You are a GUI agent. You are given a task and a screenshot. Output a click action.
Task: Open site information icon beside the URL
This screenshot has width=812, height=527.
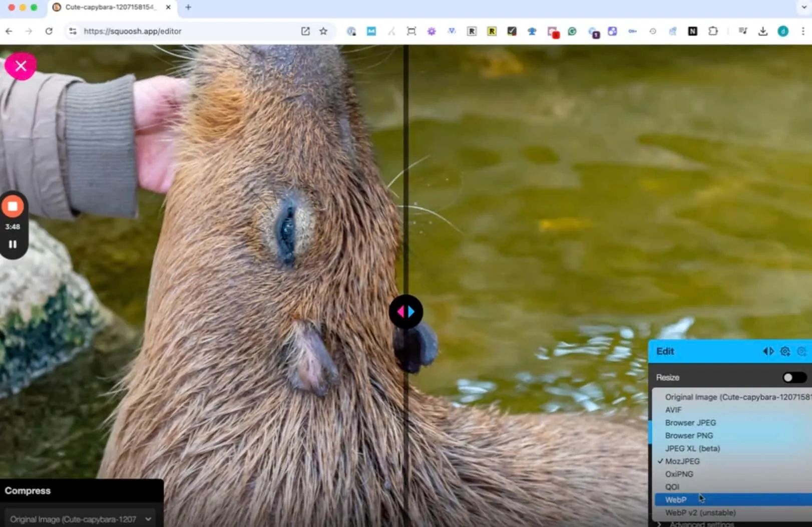[x=73, y=31]
